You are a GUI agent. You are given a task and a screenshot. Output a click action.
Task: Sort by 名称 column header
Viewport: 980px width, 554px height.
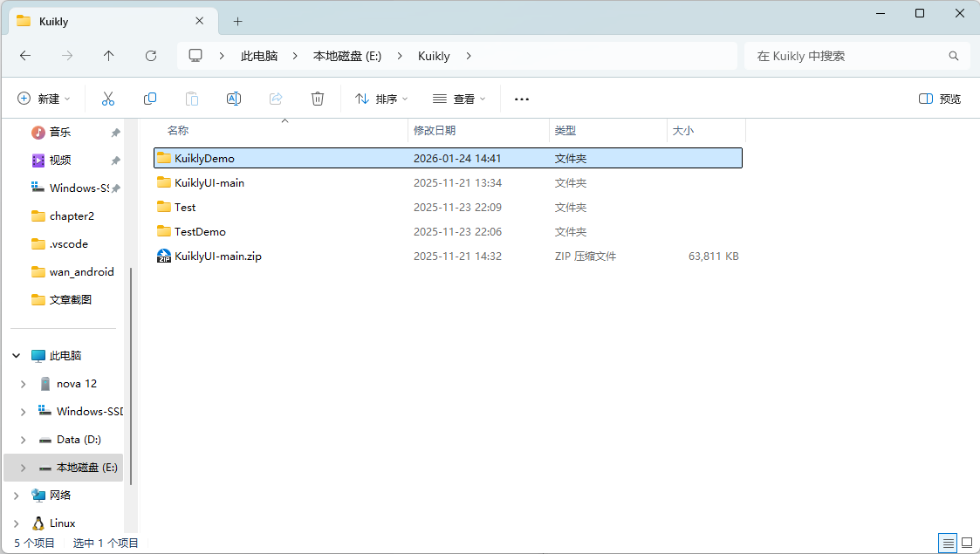[178, 131]
